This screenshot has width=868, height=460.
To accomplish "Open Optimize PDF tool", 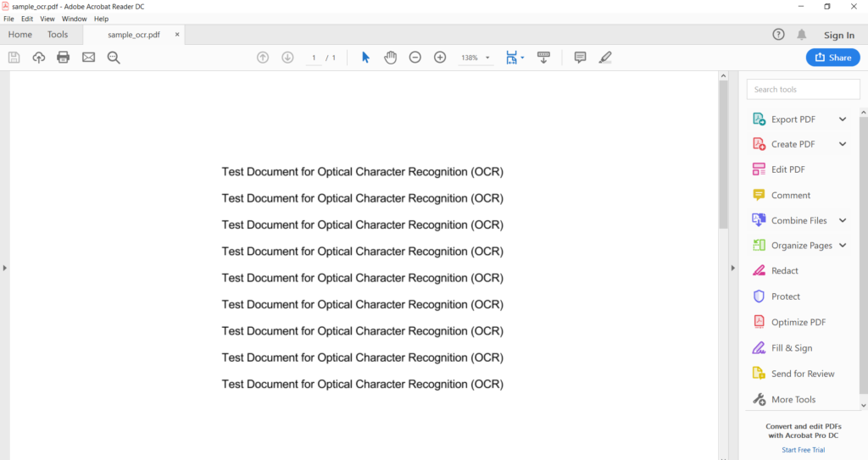I will tap(798, 322).
